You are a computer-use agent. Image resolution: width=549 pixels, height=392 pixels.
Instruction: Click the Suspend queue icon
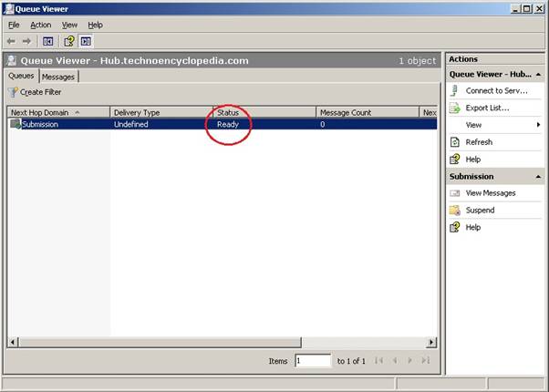point(455,211)
